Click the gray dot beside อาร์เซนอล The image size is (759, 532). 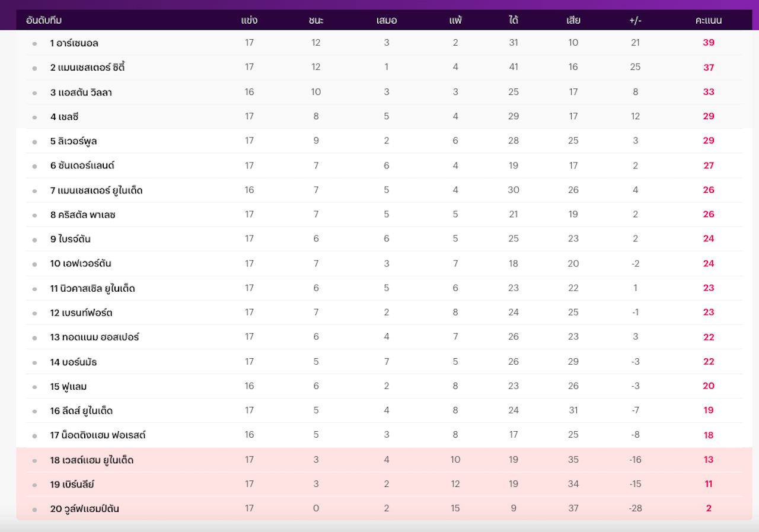point(34,44)
